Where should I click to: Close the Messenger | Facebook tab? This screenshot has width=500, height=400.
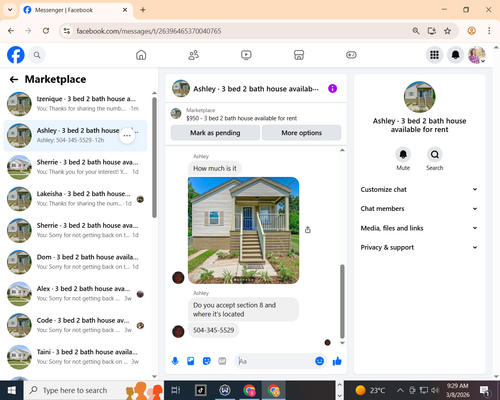125,10
